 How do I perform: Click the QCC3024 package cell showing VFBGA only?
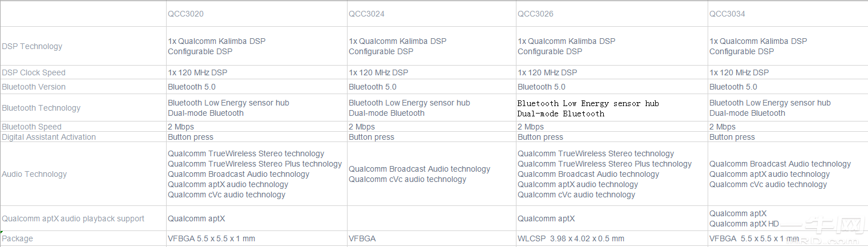click(x=362, y=238)
